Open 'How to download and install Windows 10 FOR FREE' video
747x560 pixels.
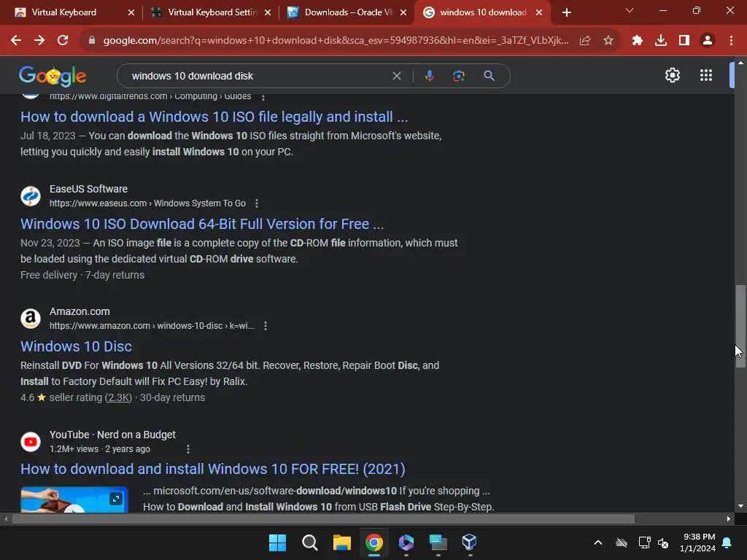[213, 469]
